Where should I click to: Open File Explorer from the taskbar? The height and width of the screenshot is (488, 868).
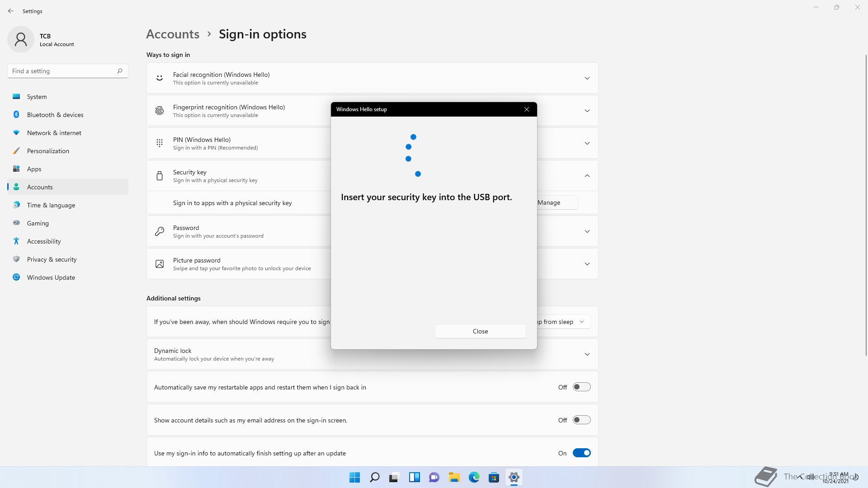point(454,477)
